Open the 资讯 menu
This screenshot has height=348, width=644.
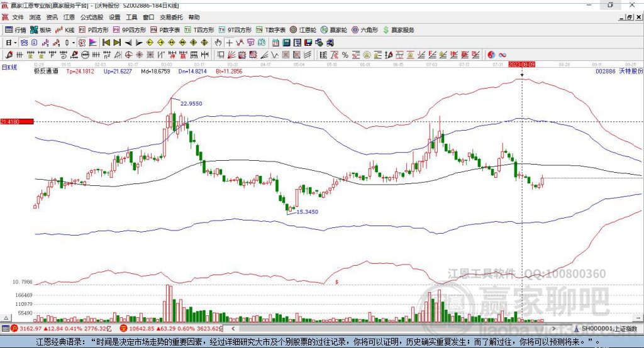(52, 17)
